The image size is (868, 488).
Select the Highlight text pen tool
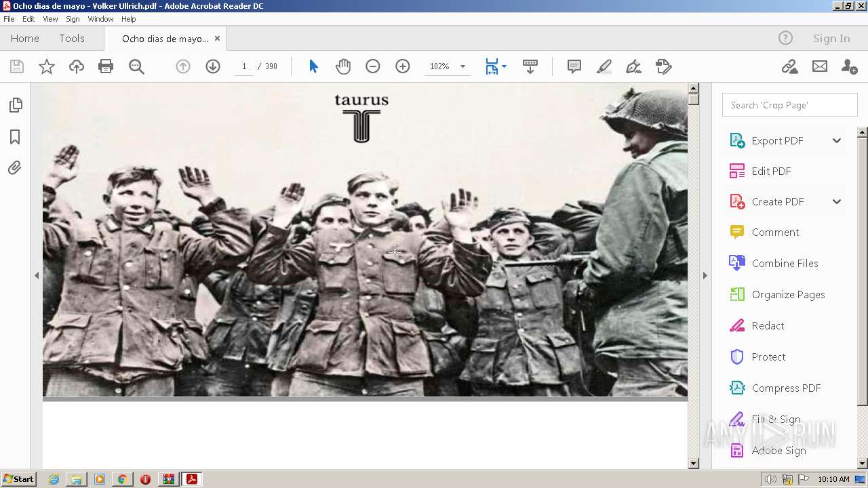coord(604,66)
